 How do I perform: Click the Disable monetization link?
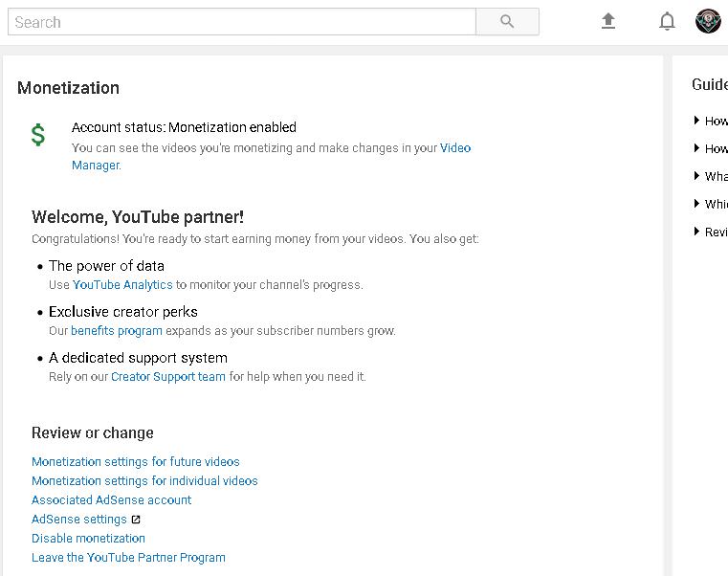tap(88, 539)
